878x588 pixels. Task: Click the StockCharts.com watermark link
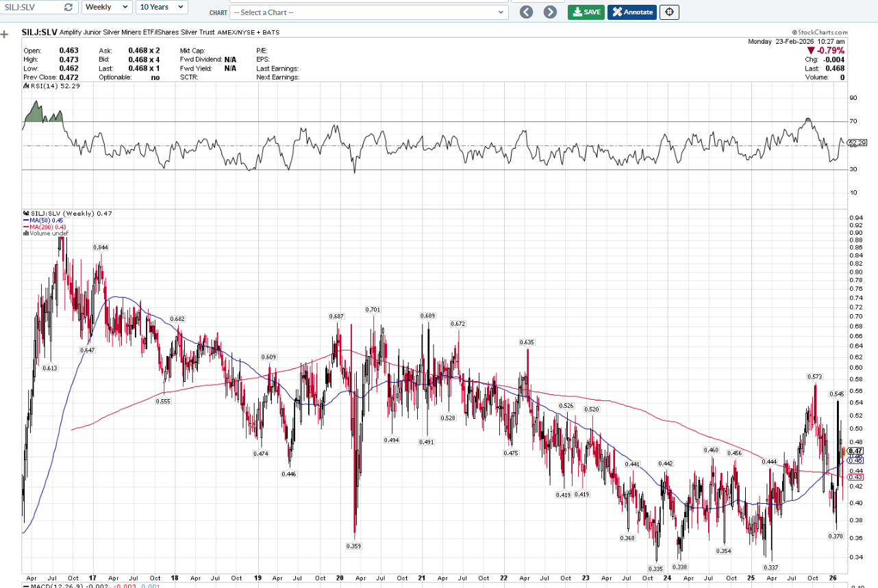820,32
